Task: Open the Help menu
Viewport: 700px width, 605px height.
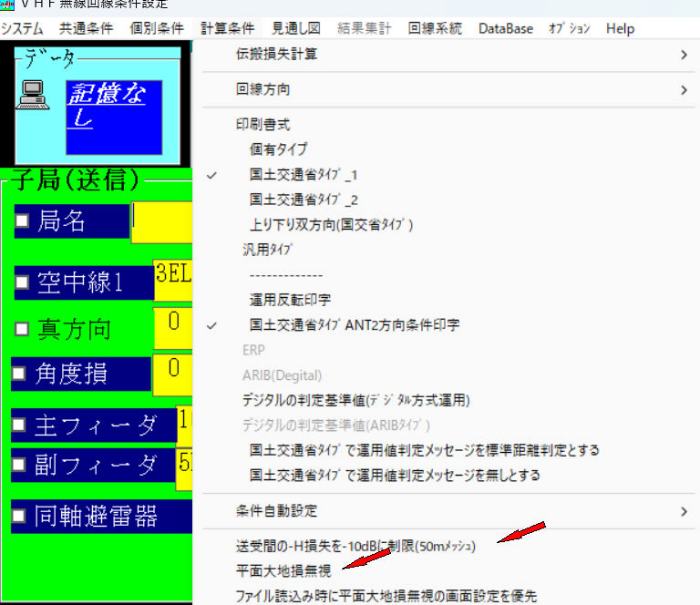Action: click(620, 28)
